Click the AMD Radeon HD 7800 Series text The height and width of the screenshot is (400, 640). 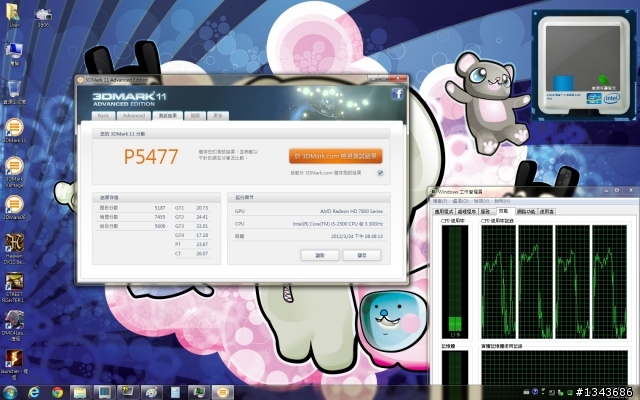click(x=351, y=211)
